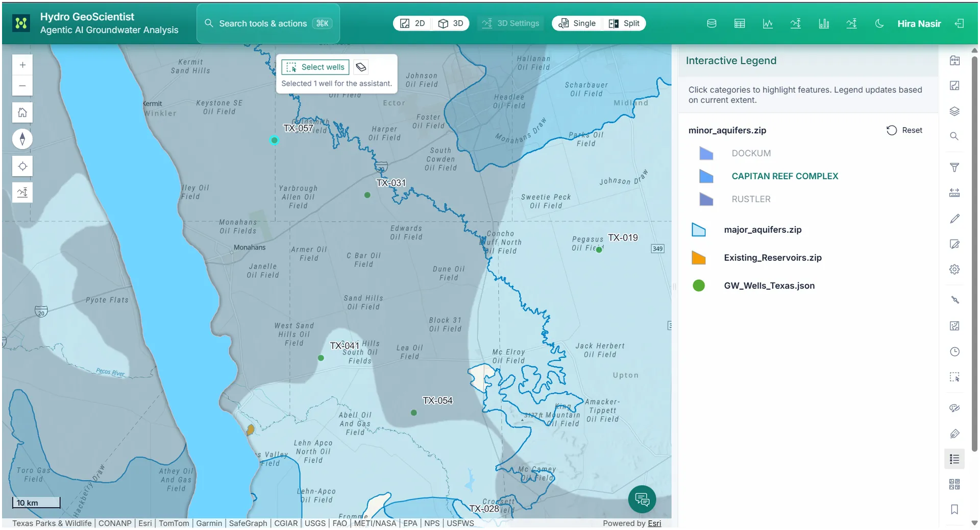
Task: Switch map to 3D view
Action: [x=451, y=23]
